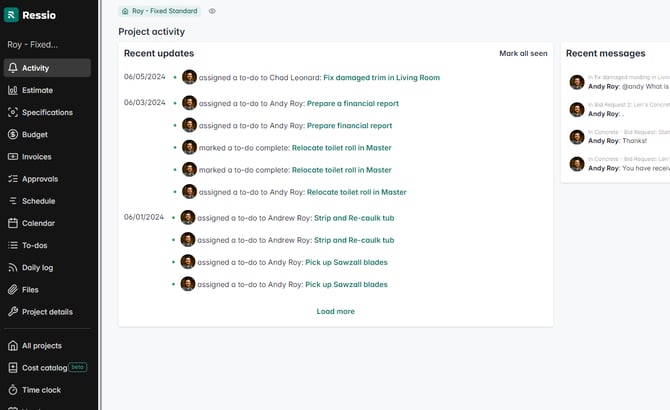
Task: Click the Project activity title
Action: pos(152,32)
